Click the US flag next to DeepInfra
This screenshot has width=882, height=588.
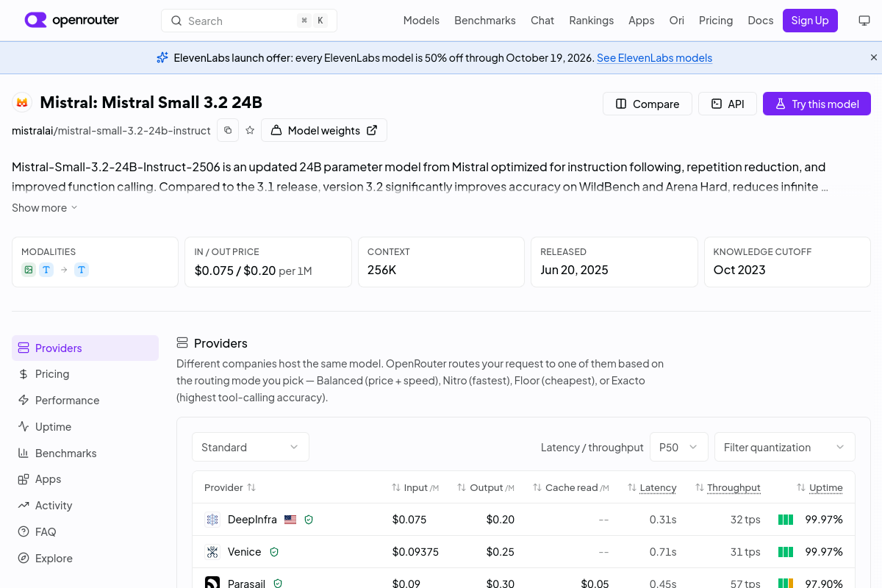(290, 520)
